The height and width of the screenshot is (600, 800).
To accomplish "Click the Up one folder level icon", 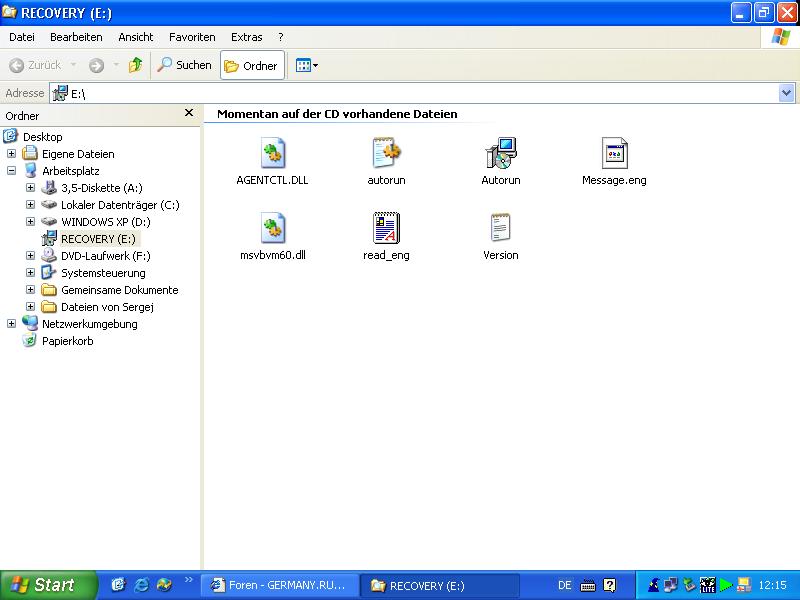I will click(x=135, y=65).
